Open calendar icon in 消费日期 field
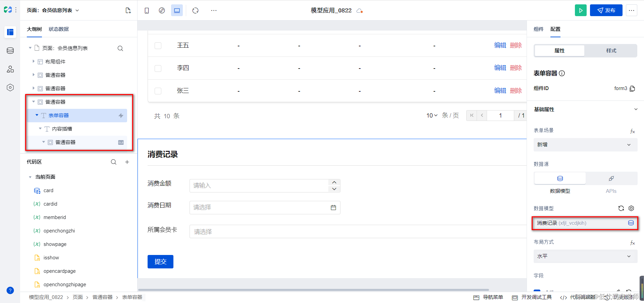This screenshot has width=644, height=303. pos(333,208)
